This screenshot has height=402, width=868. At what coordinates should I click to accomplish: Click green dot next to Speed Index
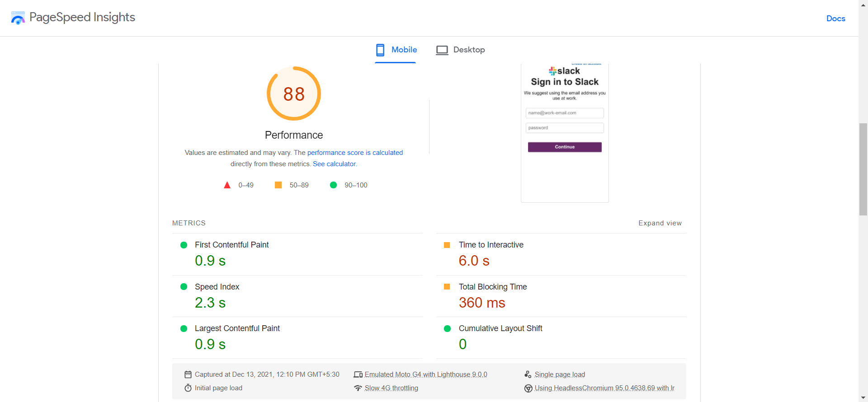pos(184,287)
